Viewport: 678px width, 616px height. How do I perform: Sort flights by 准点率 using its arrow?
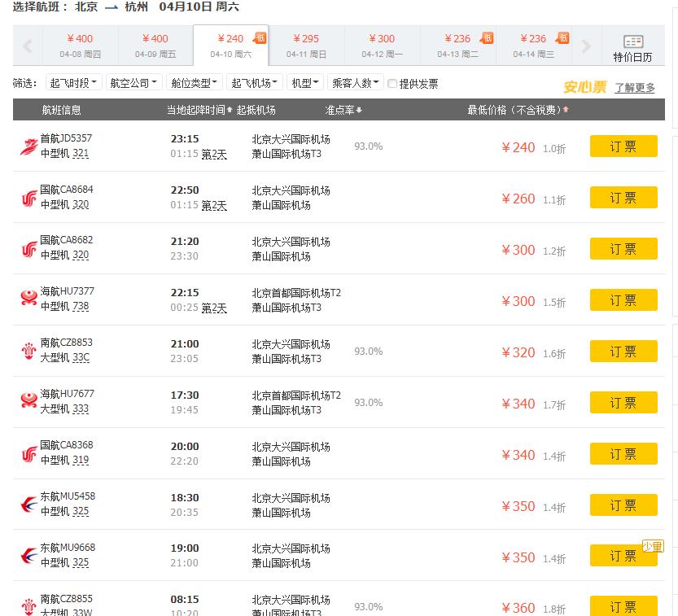coord(358,109)
